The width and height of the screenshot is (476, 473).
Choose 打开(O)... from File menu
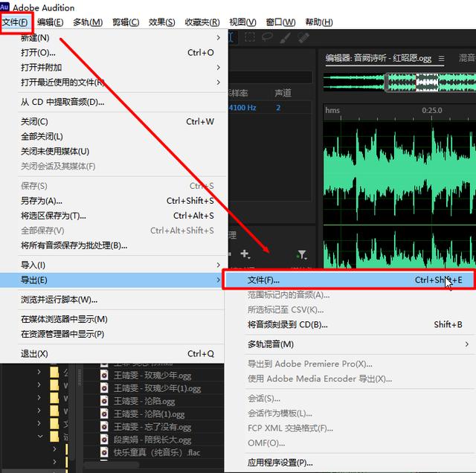click(x=114, y=53)
